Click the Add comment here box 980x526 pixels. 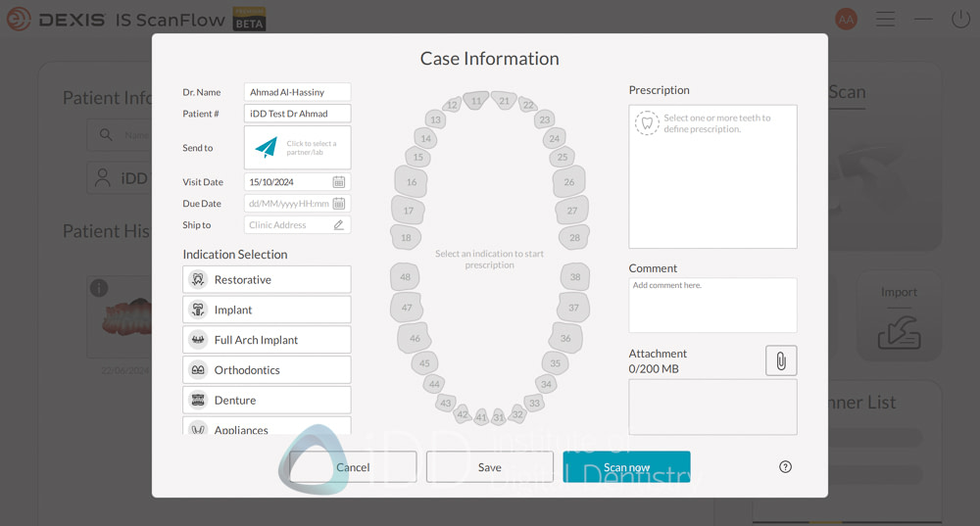tap(712, 305)
